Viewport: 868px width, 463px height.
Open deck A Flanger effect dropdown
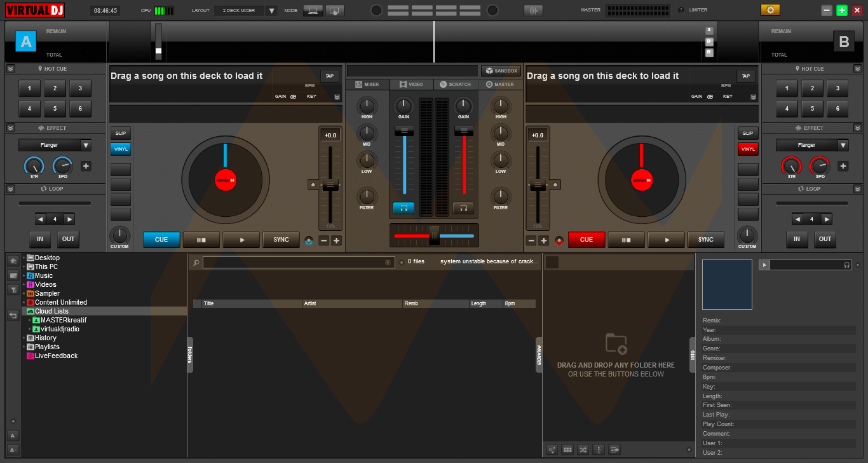click(x=86, y=145)
